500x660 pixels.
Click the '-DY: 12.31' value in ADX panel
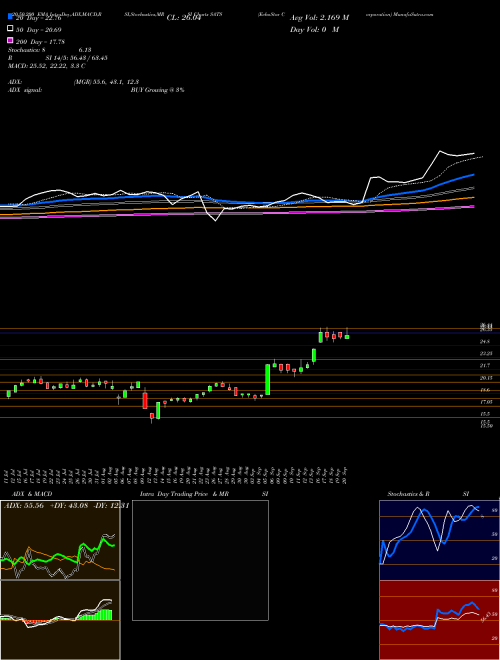pos(111,505)
